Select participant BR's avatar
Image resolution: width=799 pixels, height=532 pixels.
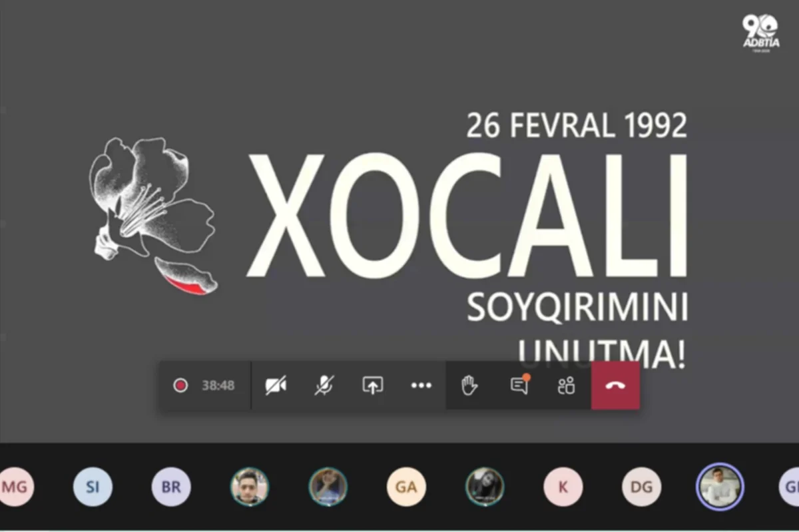coord(171,487)
